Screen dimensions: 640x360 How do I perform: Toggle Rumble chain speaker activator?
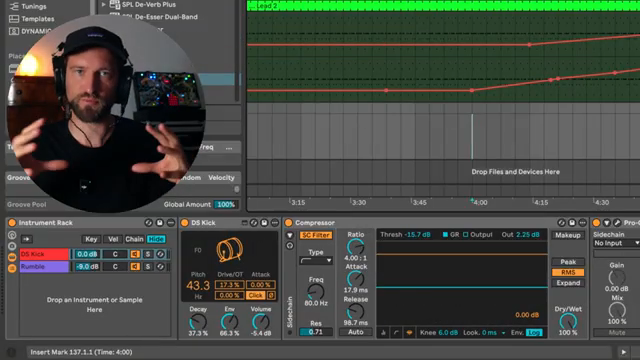point(135,267)
